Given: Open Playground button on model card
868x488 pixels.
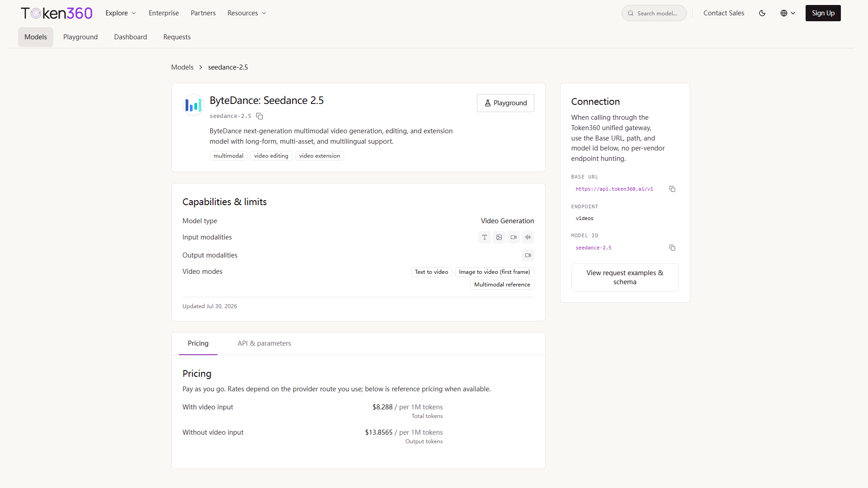Looking at the screenshot, I should [505, 103].
